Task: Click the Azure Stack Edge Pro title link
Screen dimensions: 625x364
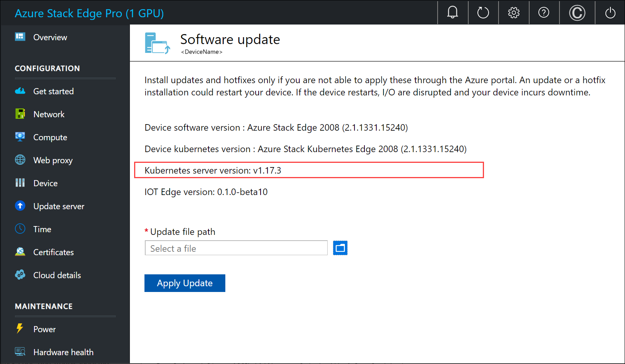Action: tap(89, 13)
